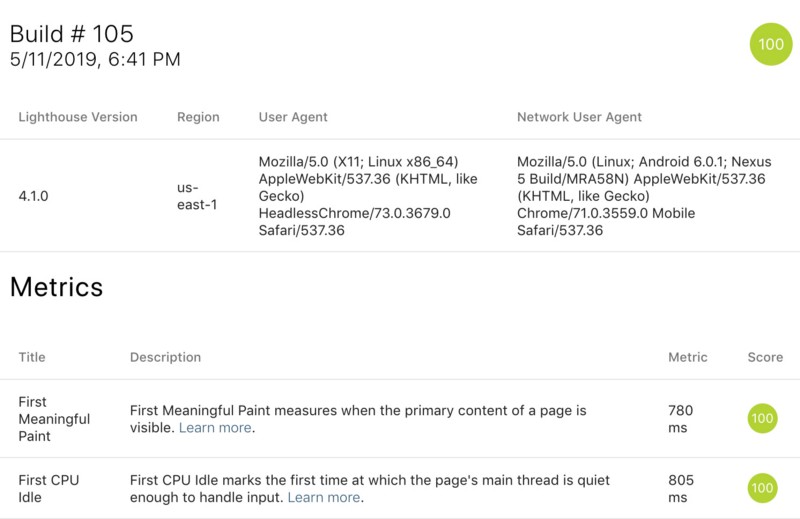800x519 pixels.
Task: Click the Metrics section heading
Action: (57, 287)
